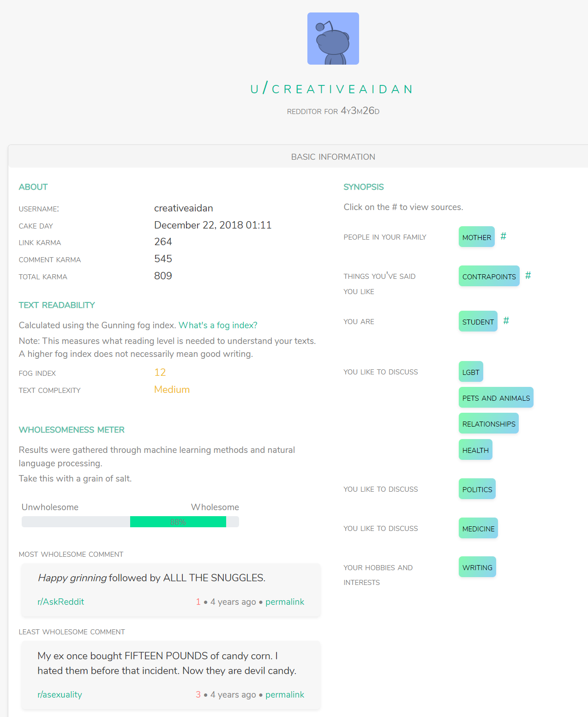Open the r/AskReddit subreddit link

pos(61,602)
